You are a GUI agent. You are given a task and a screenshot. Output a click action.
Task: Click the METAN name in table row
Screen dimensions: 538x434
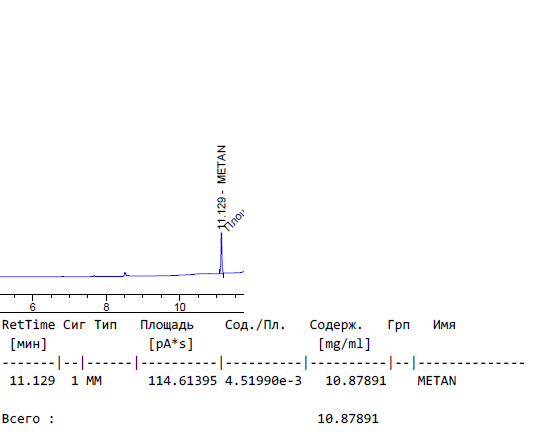[x=437, y=381]
